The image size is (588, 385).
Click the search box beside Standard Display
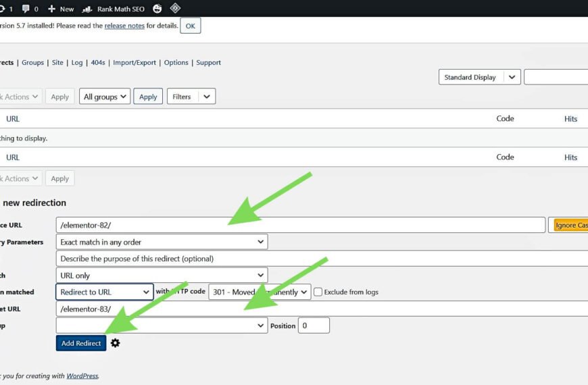tap(556, 77)
